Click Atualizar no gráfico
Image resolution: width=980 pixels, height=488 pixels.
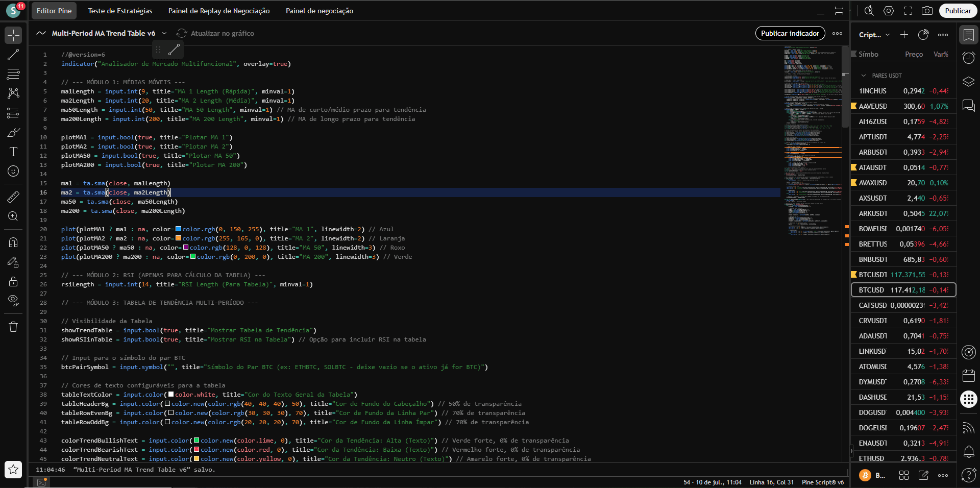pyautogui.click(x=215, y=33)
